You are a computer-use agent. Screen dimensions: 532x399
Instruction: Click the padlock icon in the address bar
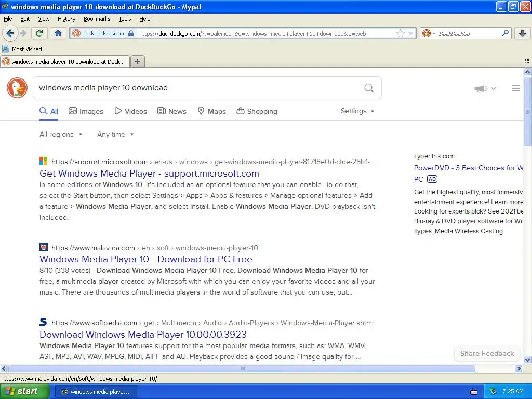(131, 33)
